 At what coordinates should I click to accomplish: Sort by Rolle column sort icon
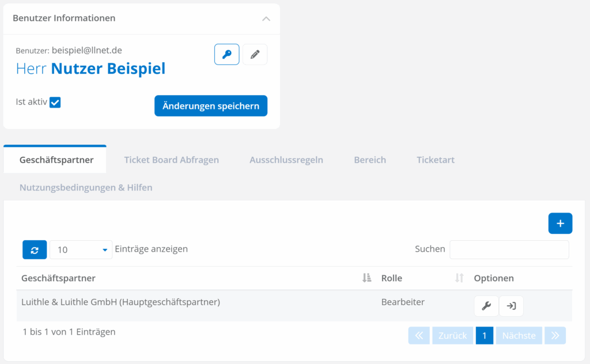click(459, 278)
